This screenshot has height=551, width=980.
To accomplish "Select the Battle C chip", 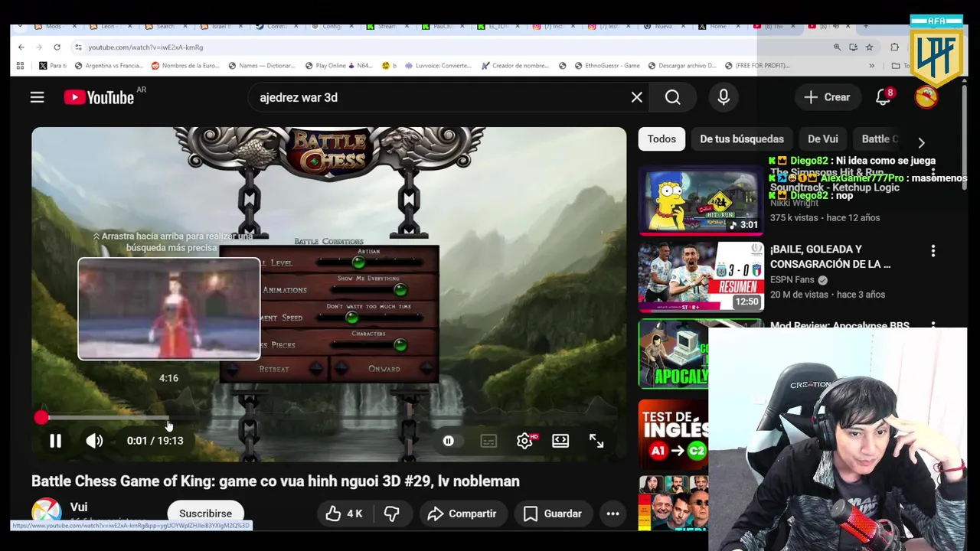I will coord(880,139).
